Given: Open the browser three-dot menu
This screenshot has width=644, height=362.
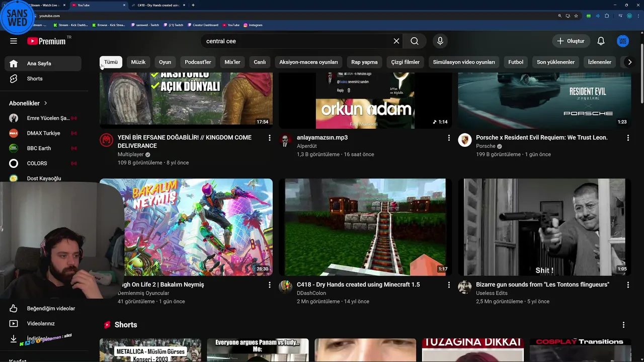Looking at the screenshot, I should point(638,16).
